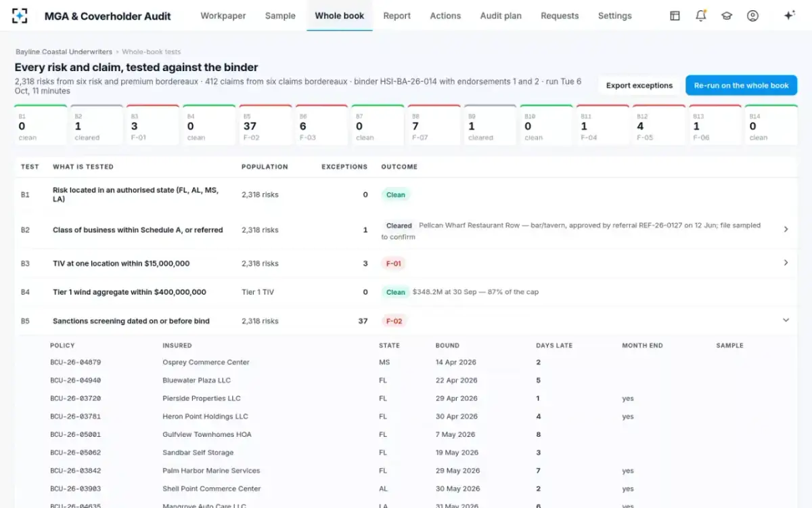
Task: Click the app logo icon
Action: click(20, 16)
